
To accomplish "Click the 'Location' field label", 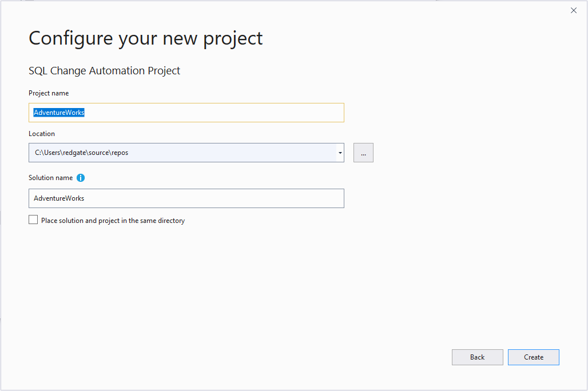I will (42, 134).
